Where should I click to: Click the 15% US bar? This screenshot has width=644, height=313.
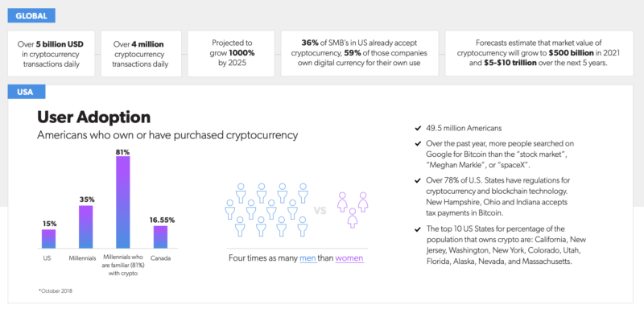click(x=48, y=239)
